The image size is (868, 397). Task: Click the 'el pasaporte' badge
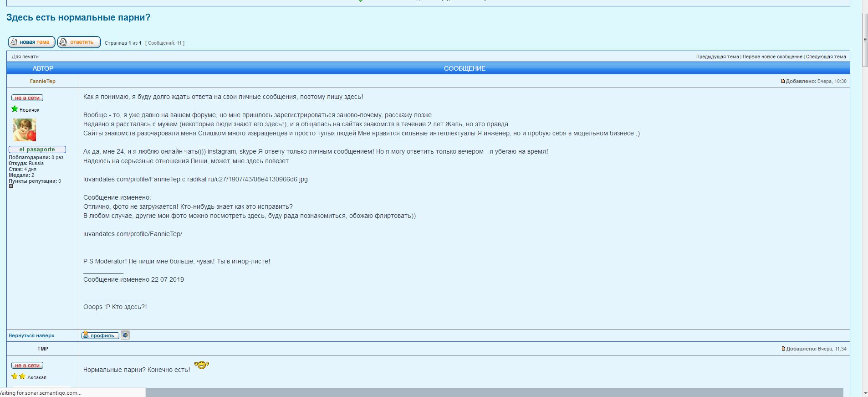click(37, 150)
